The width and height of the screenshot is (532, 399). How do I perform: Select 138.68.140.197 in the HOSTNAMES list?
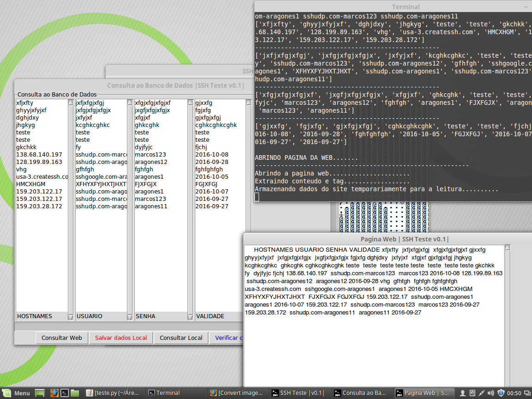(39, 155)
